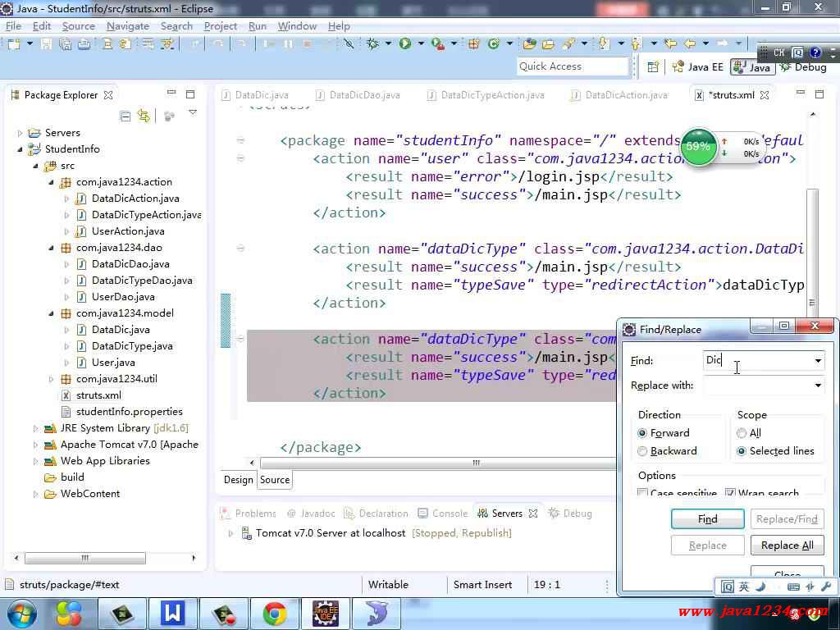
Task: Close the struts.xml editor tab
Action: click(765, 95)
